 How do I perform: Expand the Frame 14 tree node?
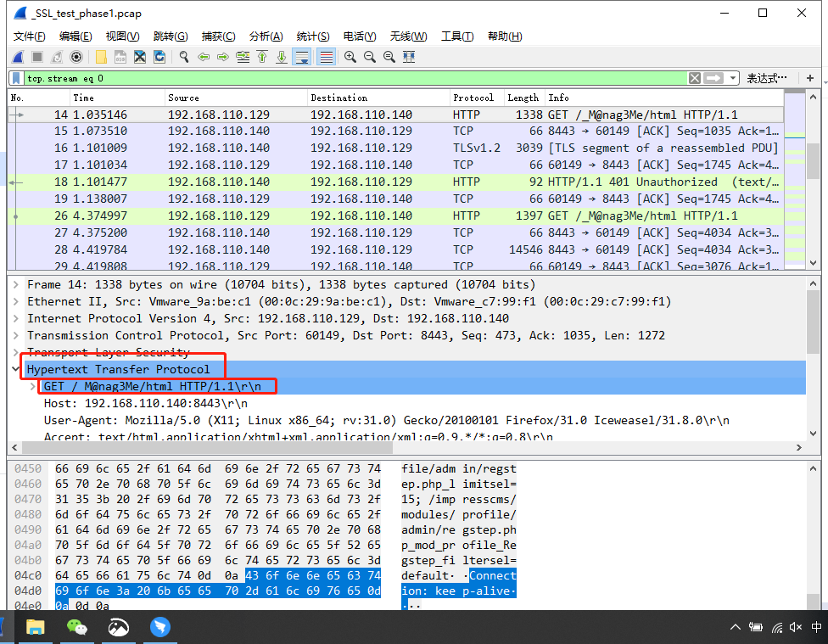click(16, 285)
